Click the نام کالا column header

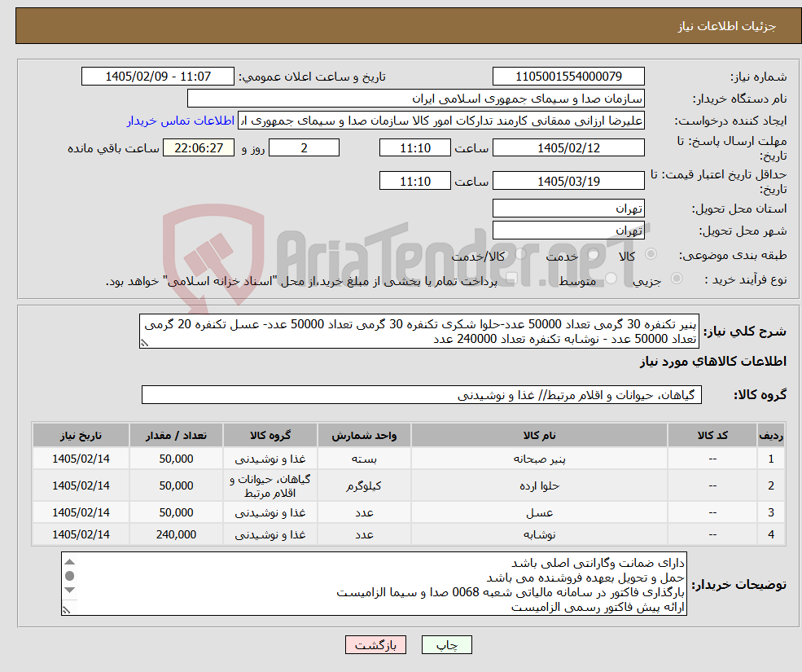539,435
